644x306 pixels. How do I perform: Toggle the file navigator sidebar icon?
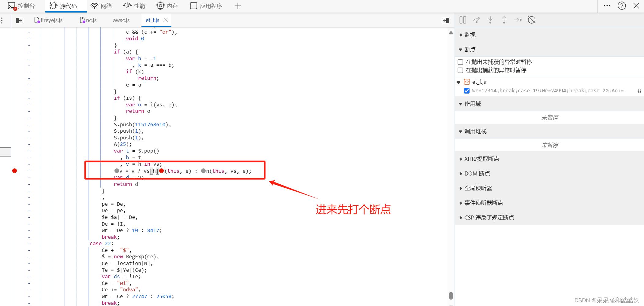pyautogui.click(x=20, y=20)
